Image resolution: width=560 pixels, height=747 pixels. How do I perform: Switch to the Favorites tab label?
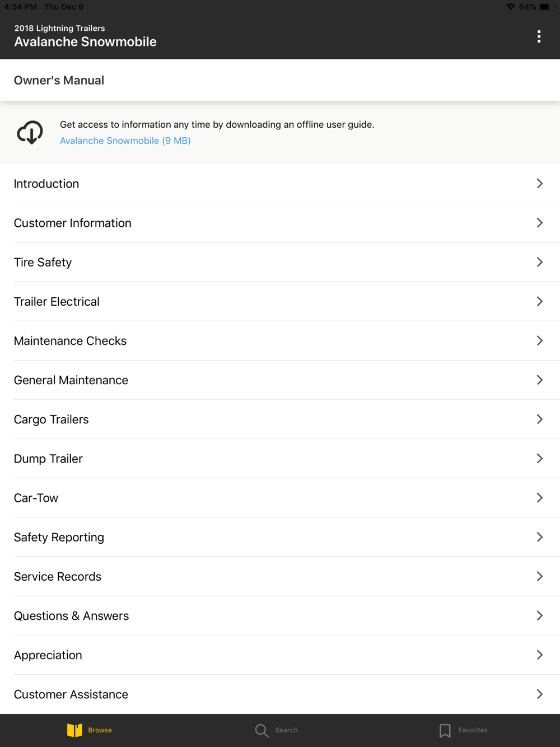pyautogui.click(x=473, y=730)
